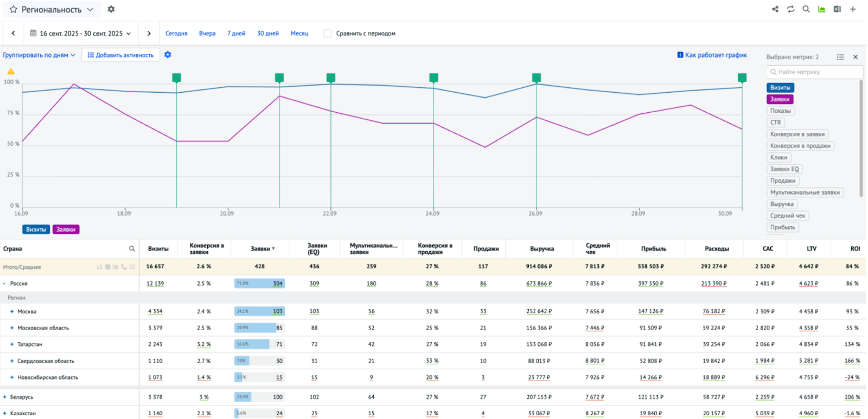This screenshot has height=419, width=868.
Task: Toggle the Показы metric in metrics list
Action: coord(780,111)
